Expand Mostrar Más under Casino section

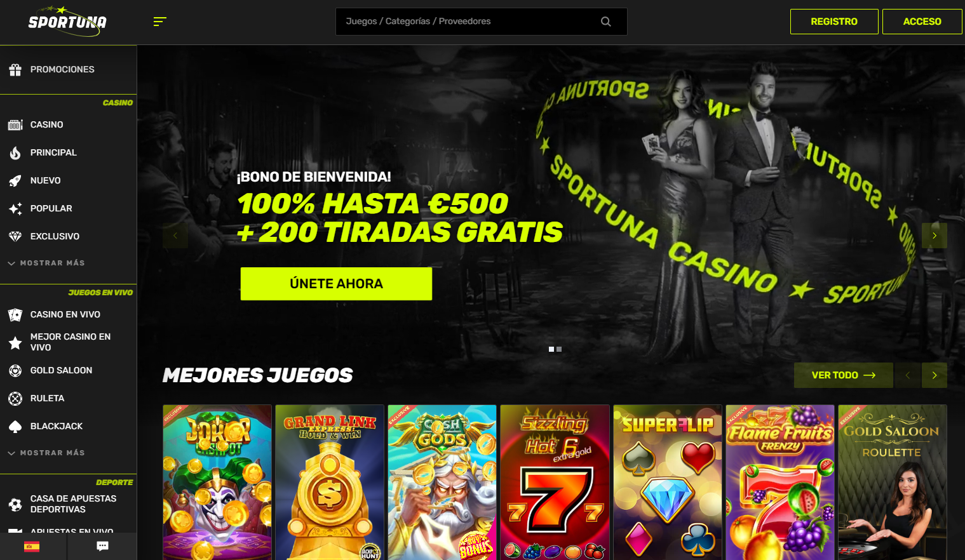point(46,263)
